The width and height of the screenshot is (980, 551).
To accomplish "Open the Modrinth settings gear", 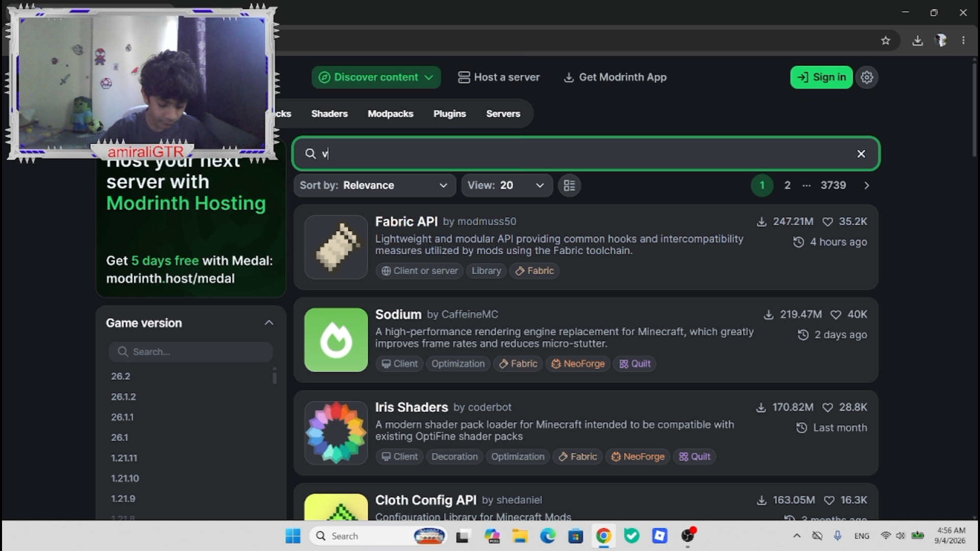I will coord(867,77).
